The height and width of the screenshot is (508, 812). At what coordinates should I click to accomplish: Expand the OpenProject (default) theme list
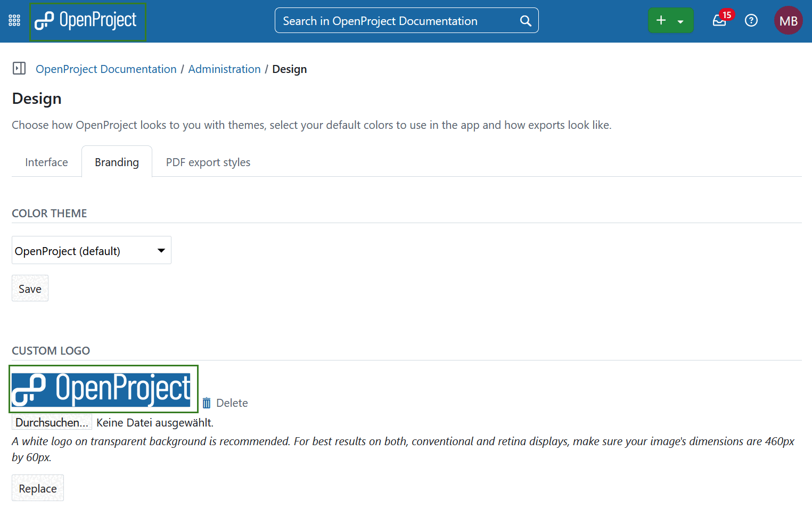point(160,250)
